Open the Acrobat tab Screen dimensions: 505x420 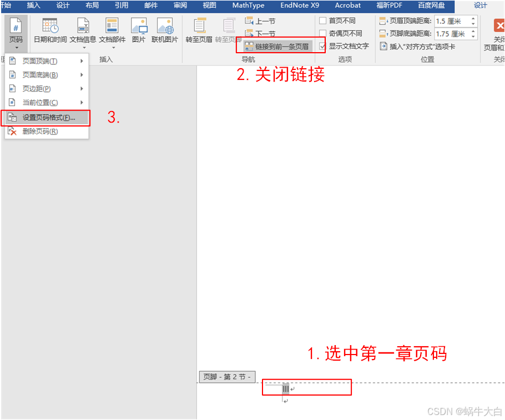click(347, 5)
